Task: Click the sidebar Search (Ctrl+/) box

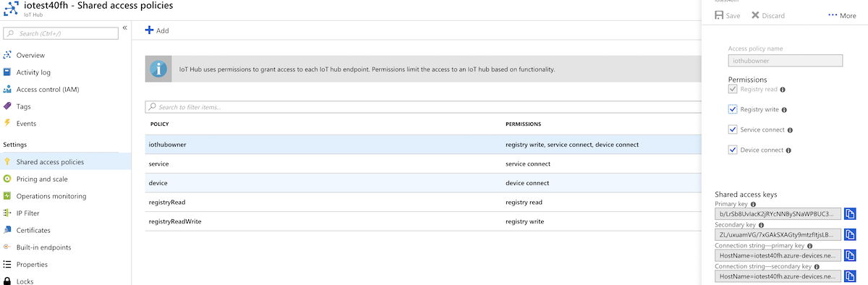Action: click(x=61, y=33)
